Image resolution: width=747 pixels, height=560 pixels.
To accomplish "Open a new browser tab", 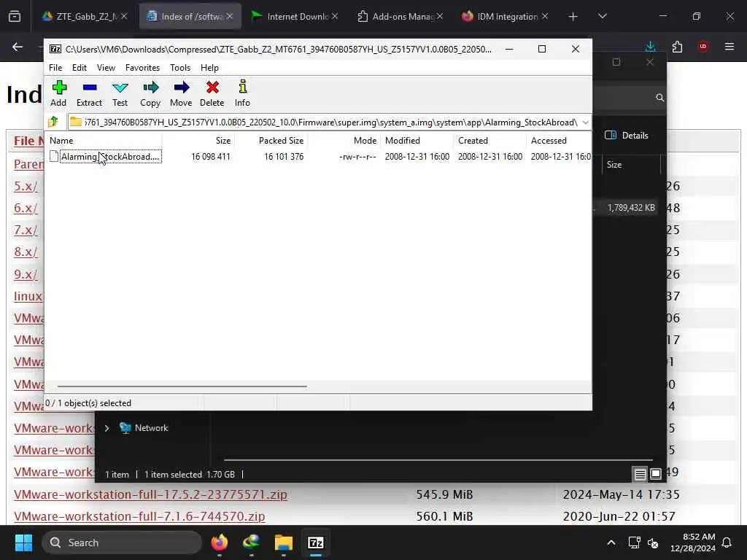I will point(573,17).
